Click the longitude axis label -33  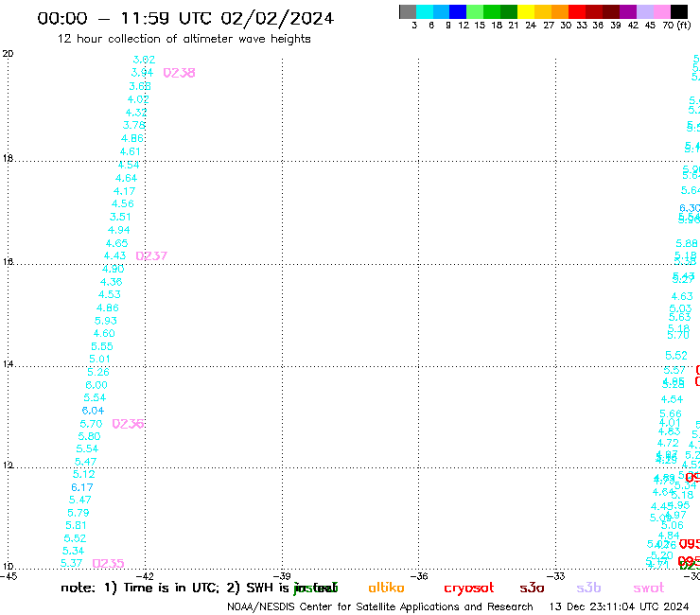tap(556, 576)
